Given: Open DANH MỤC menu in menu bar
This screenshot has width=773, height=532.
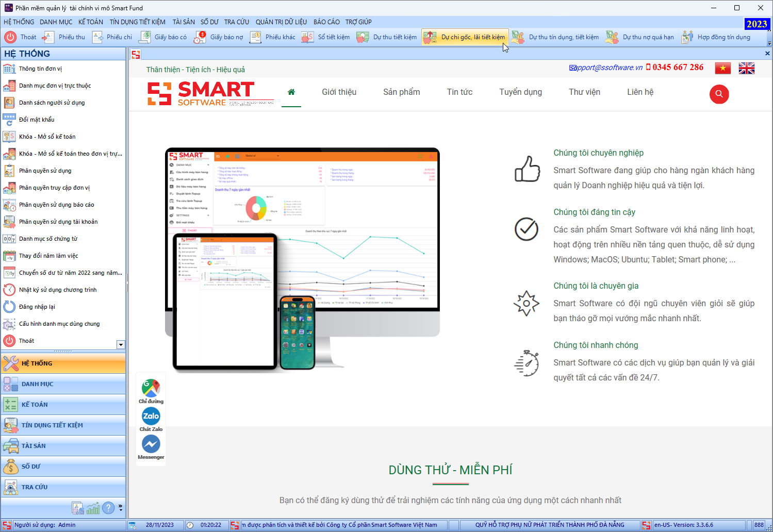Looking at the screenshot, I should tap(56, 22).
